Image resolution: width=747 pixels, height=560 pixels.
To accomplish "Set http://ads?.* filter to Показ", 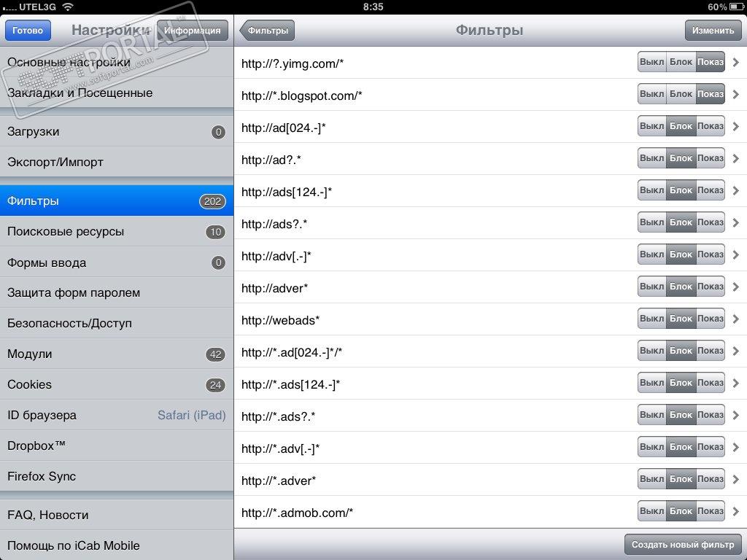I will pyautogui.click(x=711, y=222).
